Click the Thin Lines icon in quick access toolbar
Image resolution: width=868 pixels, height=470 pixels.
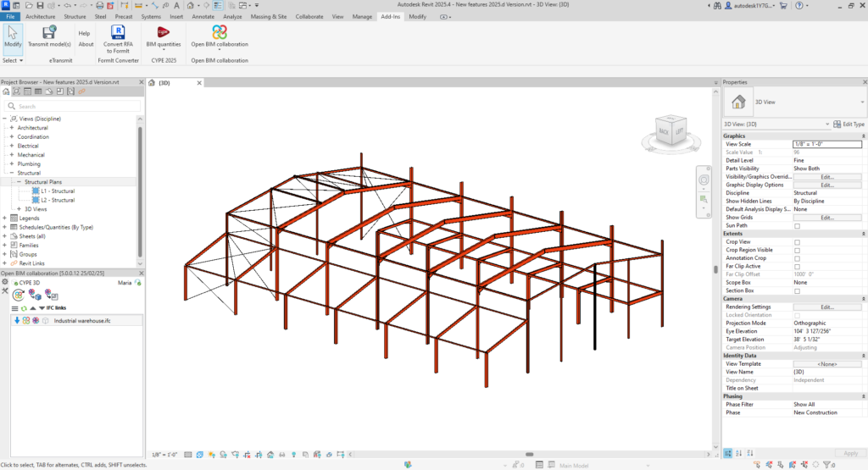click(x=218, y=5)
